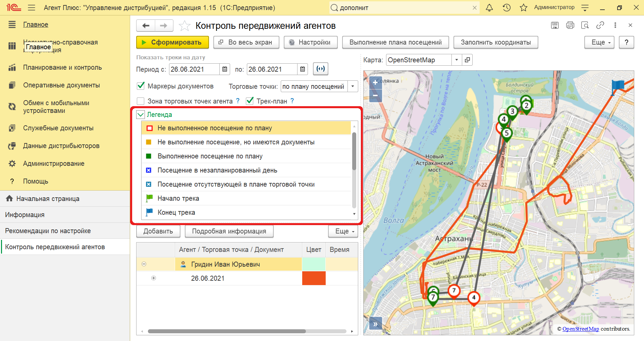
Task: Click the search input field
Action: [405, 8]
